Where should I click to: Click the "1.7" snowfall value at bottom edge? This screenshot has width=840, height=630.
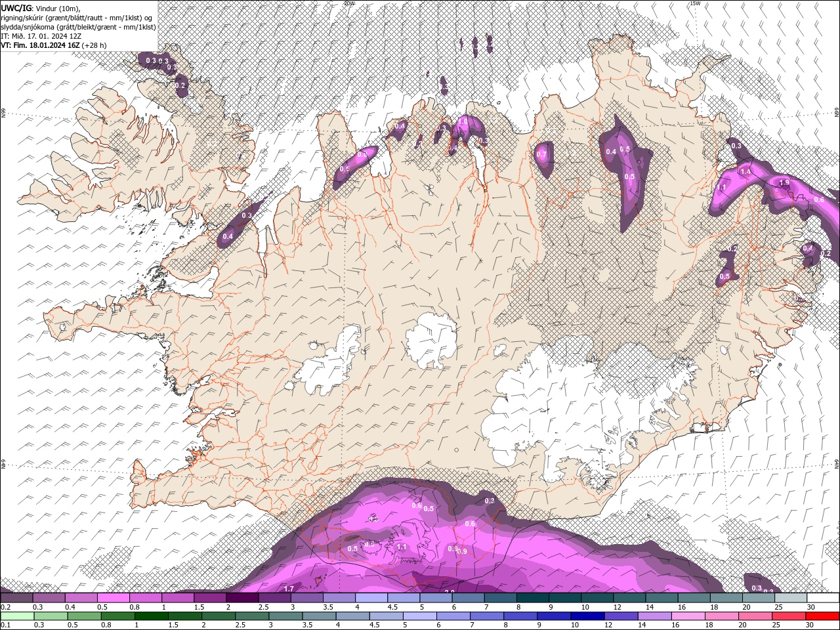tap(289, 589)
